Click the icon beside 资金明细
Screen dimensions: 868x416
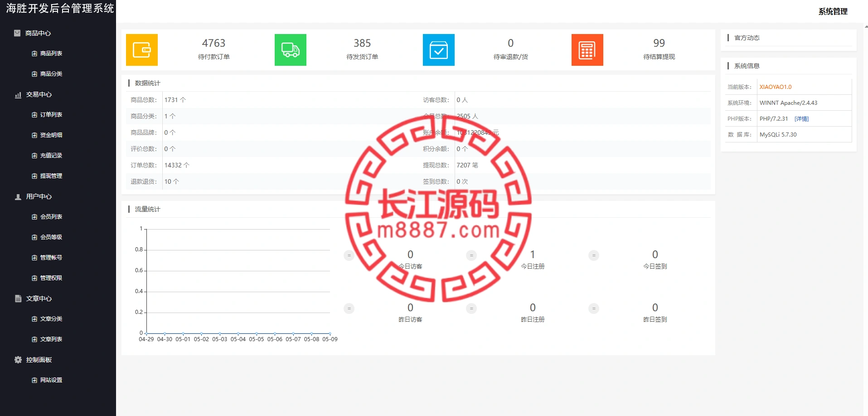pos(34,135)
